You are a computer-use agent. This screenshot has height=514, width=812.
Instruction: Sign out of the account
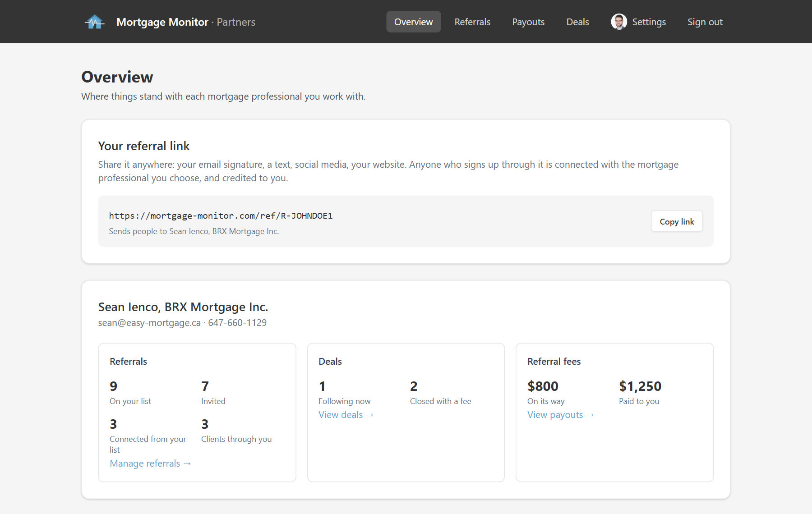(x=705, y=22)
